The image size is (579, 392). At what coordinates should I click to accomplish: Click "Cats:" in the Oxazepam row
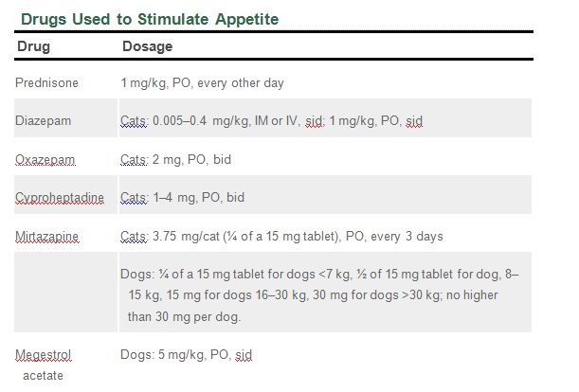tap(135, 159)
